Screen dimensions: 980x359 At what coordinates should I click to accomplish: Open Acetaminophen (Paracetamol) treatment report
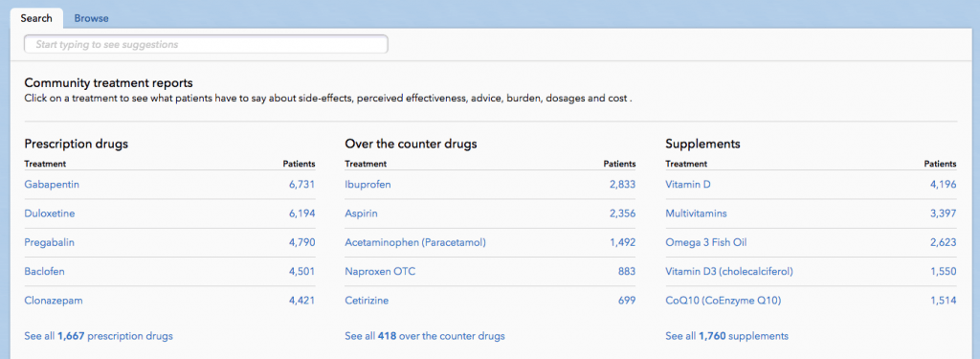pos(415,242)
